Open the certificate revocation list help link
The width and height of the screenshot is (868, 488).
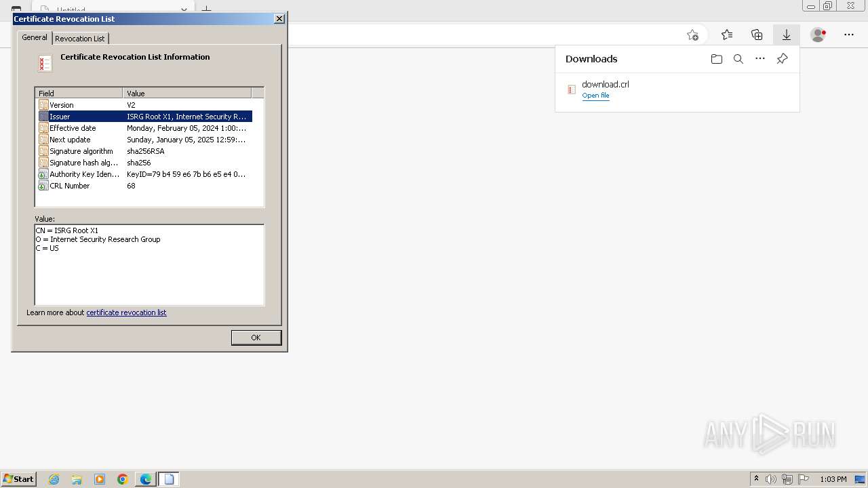tap(126, 312)
